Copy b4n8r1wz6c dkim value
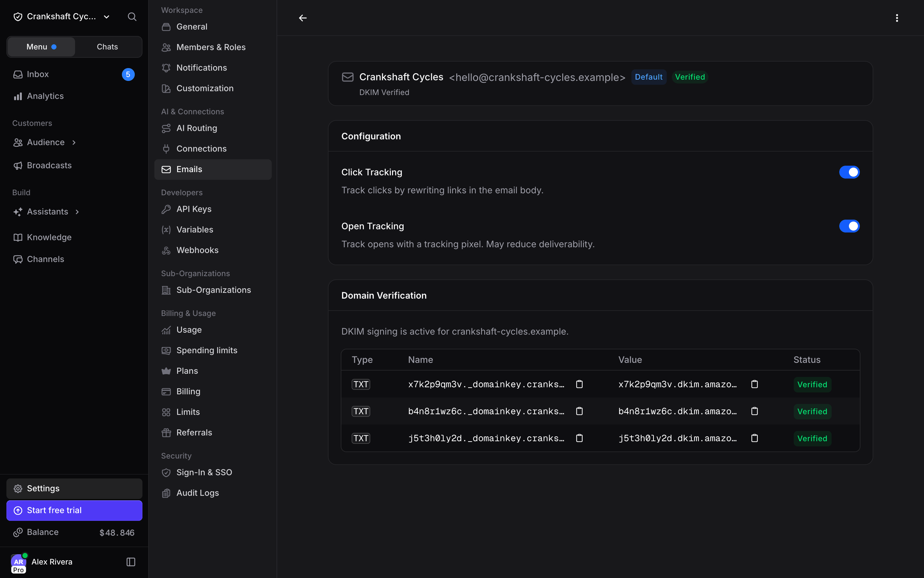The width and height of the screenshot is (924, 578). click(x=755, y=411)
